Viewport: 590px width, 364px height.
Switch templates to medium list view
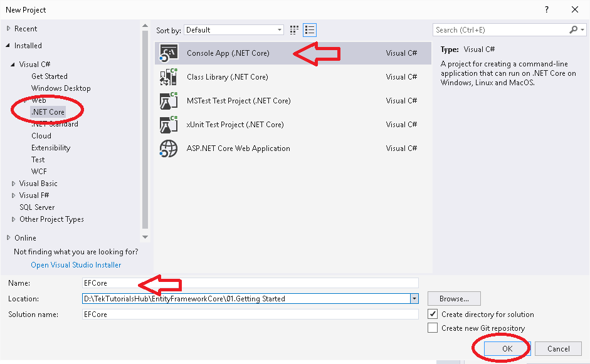click(310, 30)
